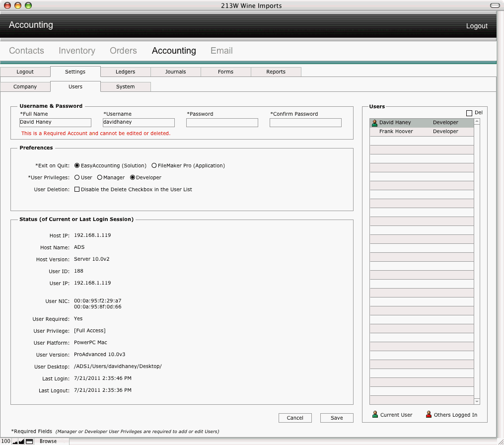This screenshot has width=504, height=445.
Task: Click the window toolbar pill button
Action: [495, 5]
